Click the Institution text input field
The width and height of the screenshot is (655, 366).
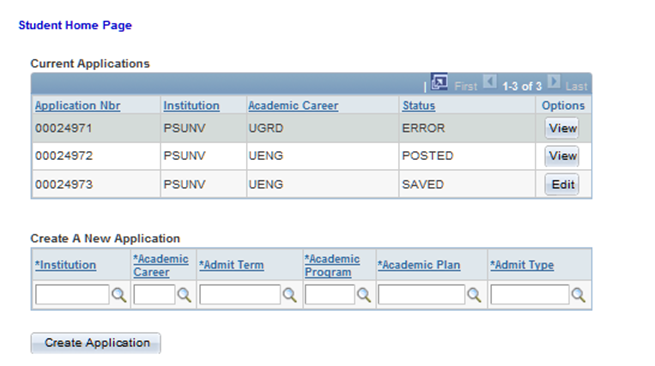coord(72,295)
